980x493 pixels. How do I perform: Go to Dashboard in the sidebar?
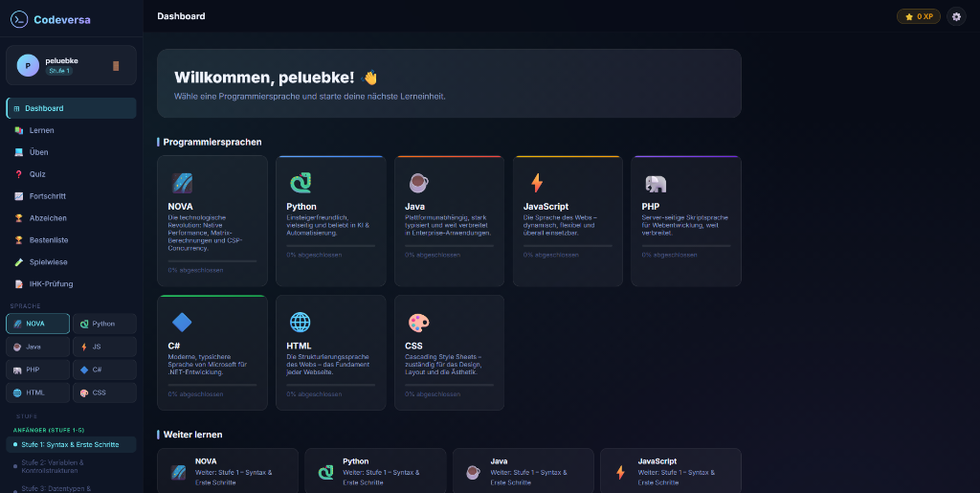pyautogui.click(x=71, y=108)
